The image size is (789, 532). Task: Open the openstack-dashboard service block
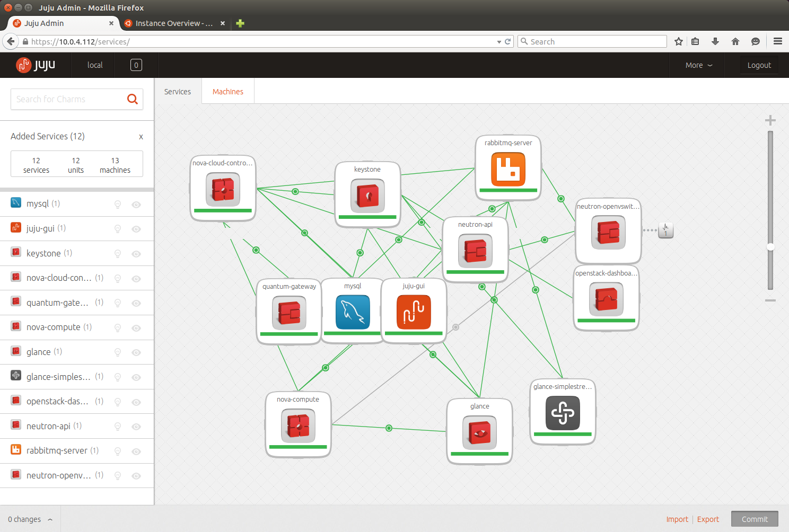click(606, 298)
